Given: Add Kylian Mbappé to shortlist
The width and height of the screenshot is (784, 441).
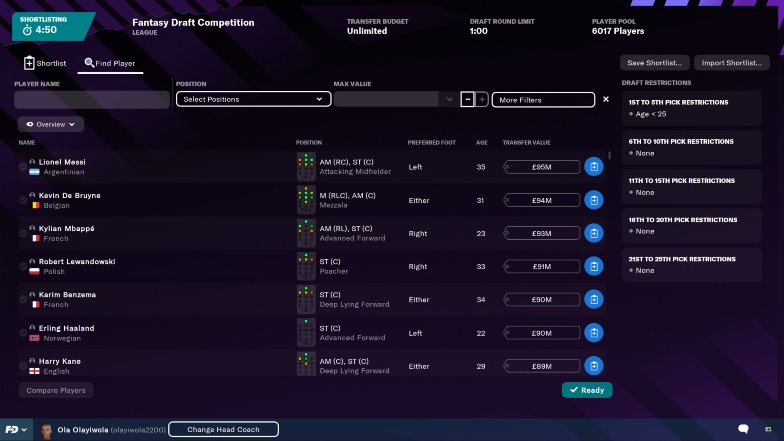Looking at the screenshot, I should [594, 233].
